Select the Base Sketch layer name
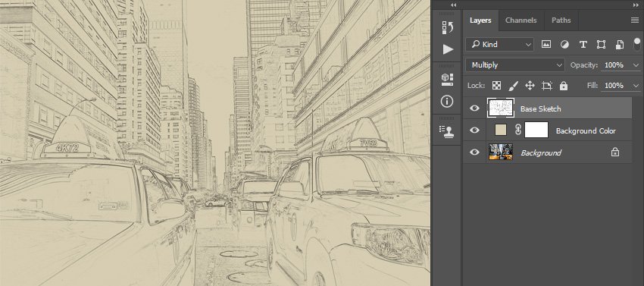Image resolution: width=644 pixels, height=286 pixels. [x=540, y=108]
